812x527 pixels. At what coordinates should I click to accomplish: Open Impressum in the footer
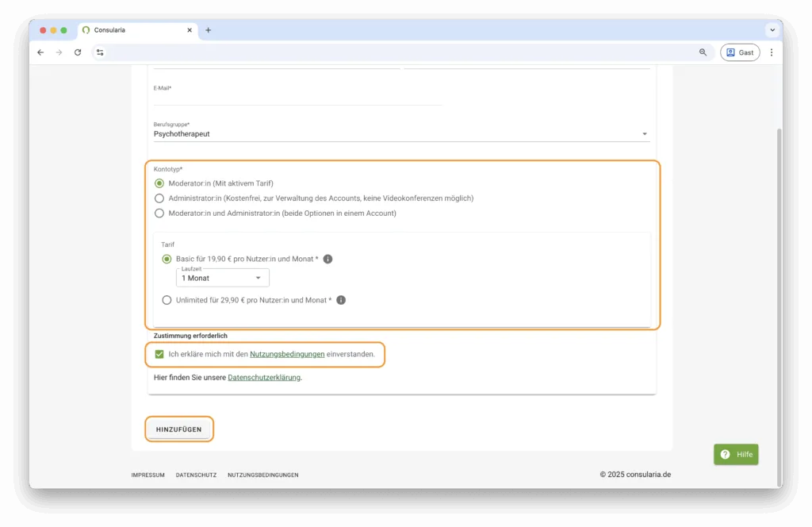(x=148, y=475)
